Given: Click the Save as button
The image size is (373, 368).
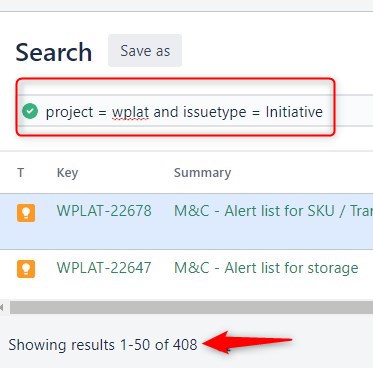Looking at the screenshot, I should click(145, 51).
